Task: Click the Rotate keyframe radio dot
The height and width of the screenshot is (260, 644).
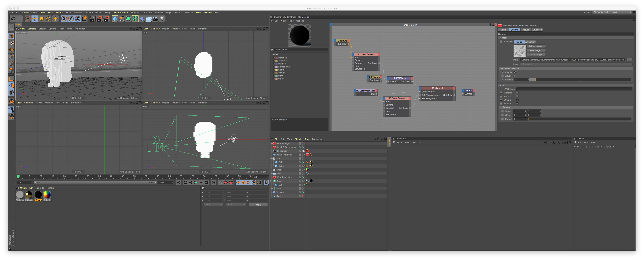Action: (x=502, y=119)
